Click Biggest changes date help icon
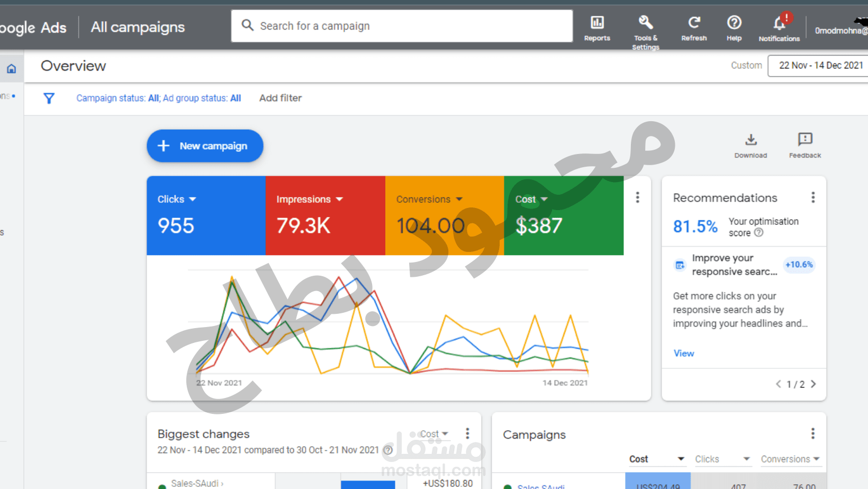868x489 pixels. pos(388,450)
